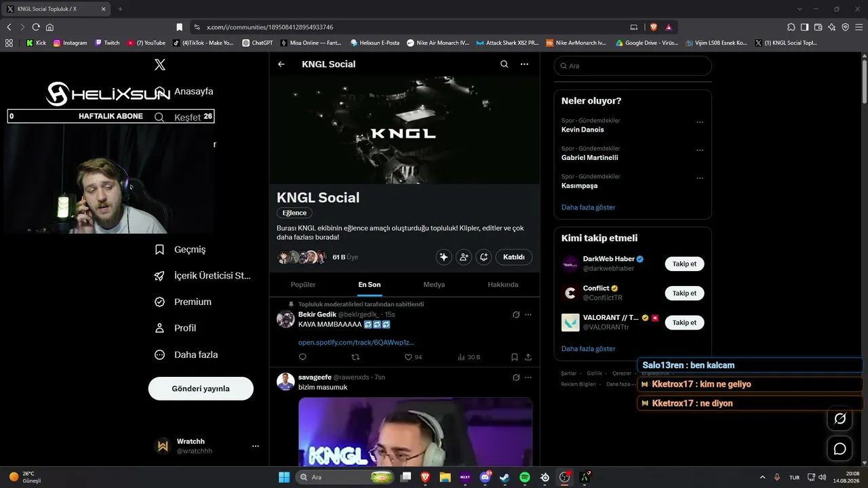Open the community more options menu
The height and width of the screenshot is (488, 868).
pos(524,64)
